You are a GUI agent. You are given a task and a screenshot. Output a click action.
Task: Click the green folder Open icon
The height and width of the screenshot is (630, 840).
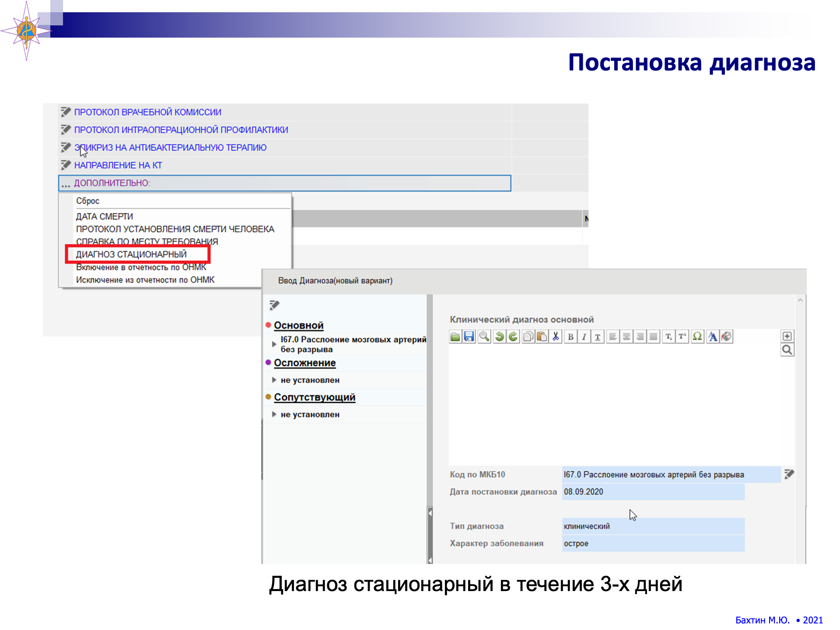(x=455, y=336)
